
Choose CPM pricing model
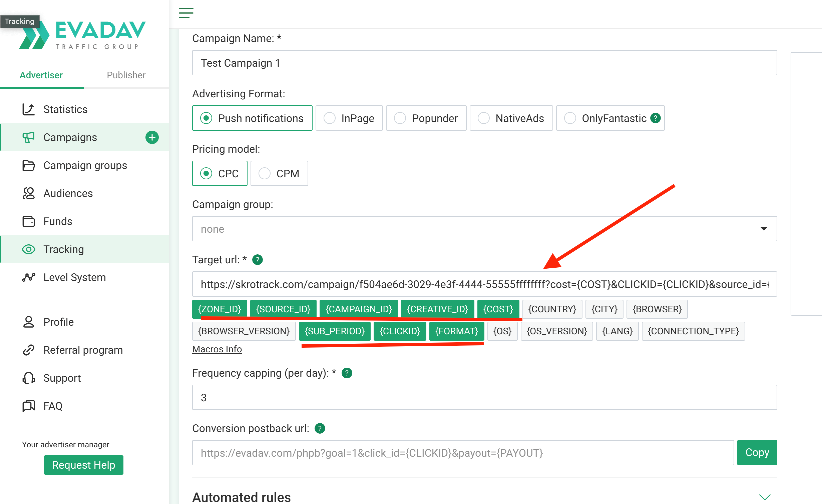click(x=279, y=173)
